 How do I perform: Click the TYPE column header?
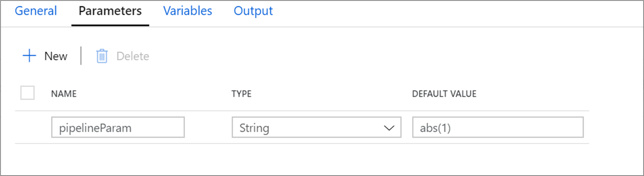point(241,94)
